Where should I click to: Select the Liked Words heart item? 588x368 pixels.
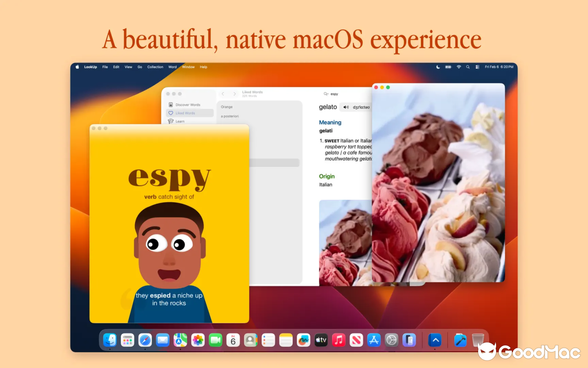[x=190, y=113]
